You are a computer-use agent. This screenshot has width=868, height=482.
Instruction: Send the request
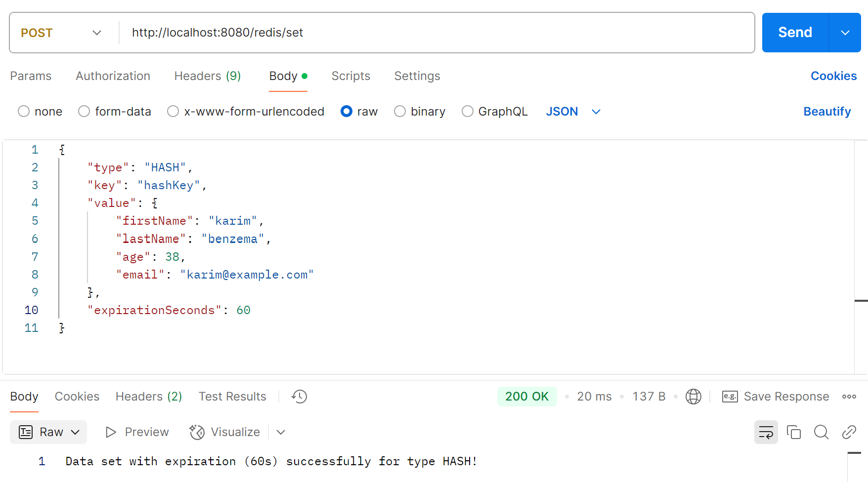795,33
